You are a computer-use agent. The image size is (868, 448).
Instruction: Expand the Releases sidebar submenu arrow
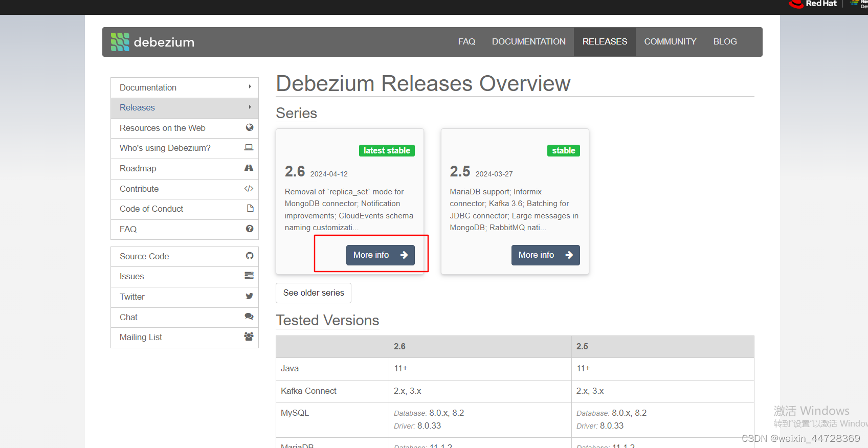pos(250,107)
